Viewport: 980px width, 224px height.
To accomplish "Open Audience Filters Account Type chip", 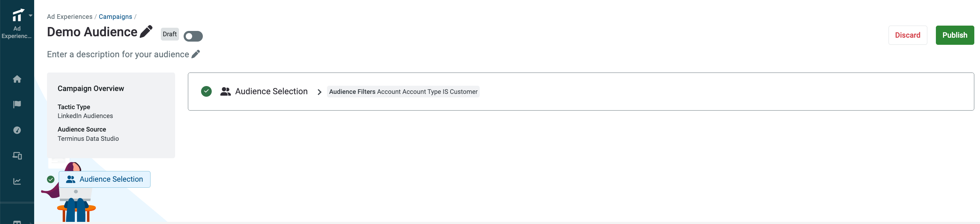I will point(403,92).
